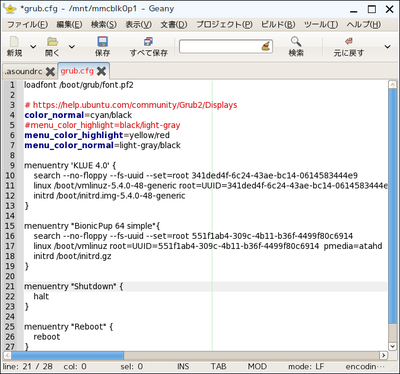The height and width of the screenshot is (374, 400).
Task: Click the vertical scrollbar thumb
Action: (x=393, y=206)
